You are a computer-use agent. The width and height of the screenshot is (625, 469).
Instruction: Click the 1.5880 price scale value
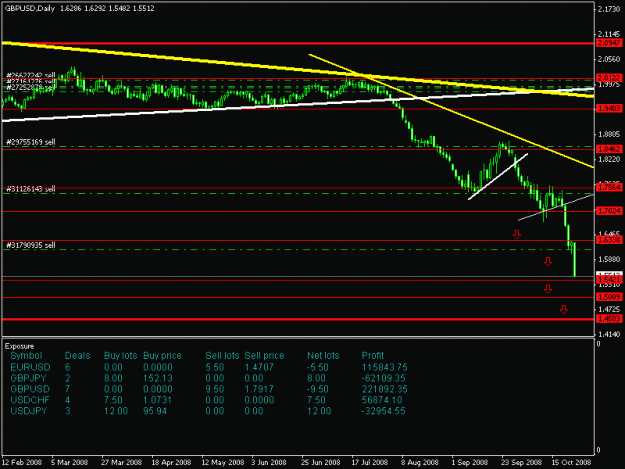click(609, 259)
